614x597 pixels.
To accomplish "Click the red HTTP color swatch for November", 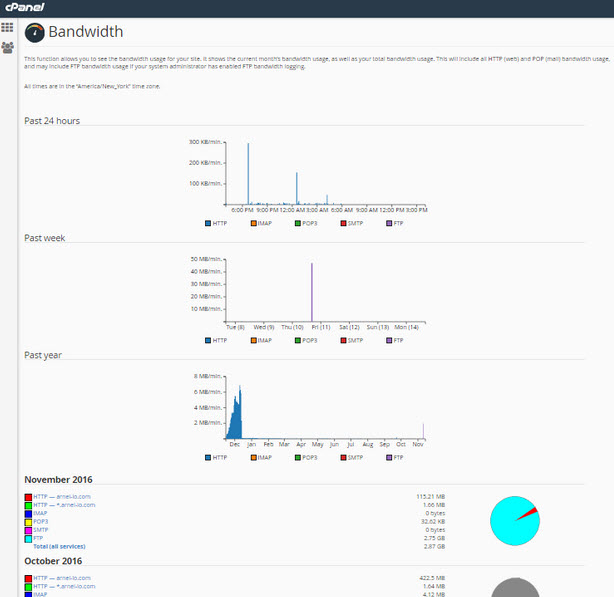I will tap(28, 497).
